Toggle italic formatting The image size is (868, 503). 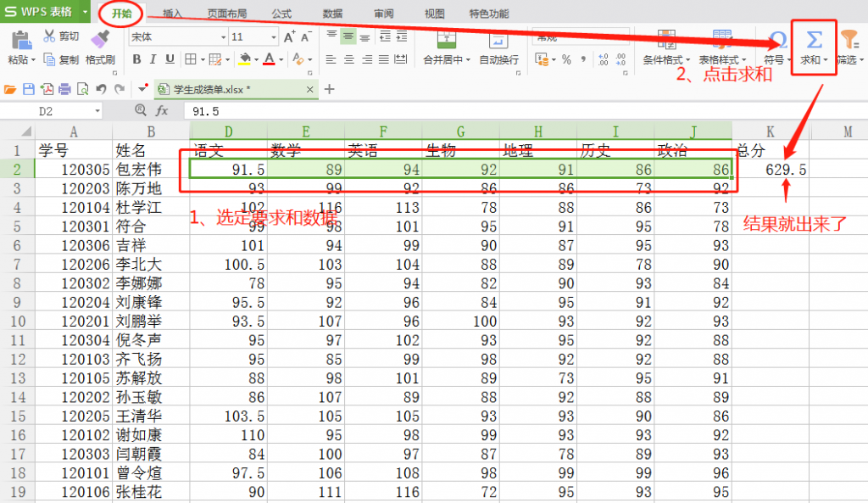153,59
